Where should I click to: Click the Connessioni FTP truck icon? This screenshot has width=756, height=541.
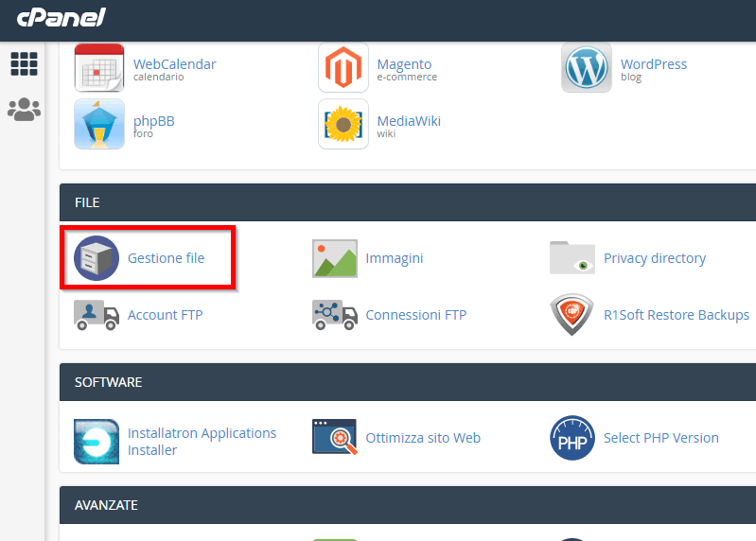tap(335, 315)
